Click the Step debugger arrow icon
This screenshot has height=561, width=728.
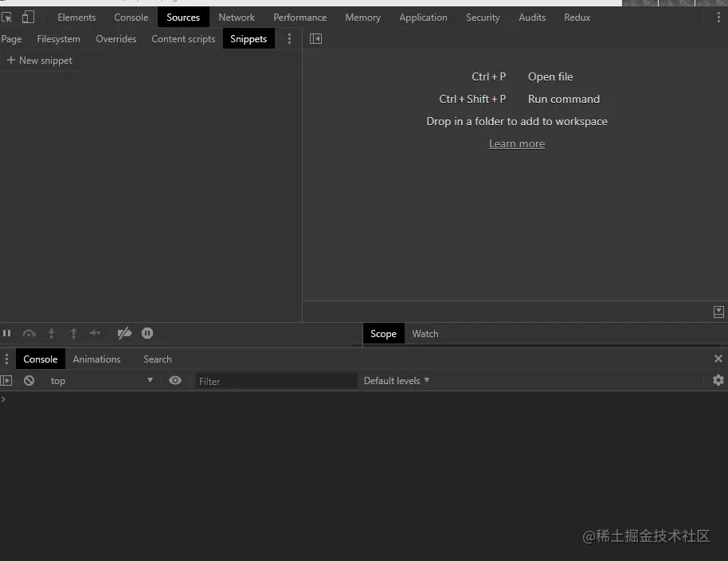(x=95, y=333)
